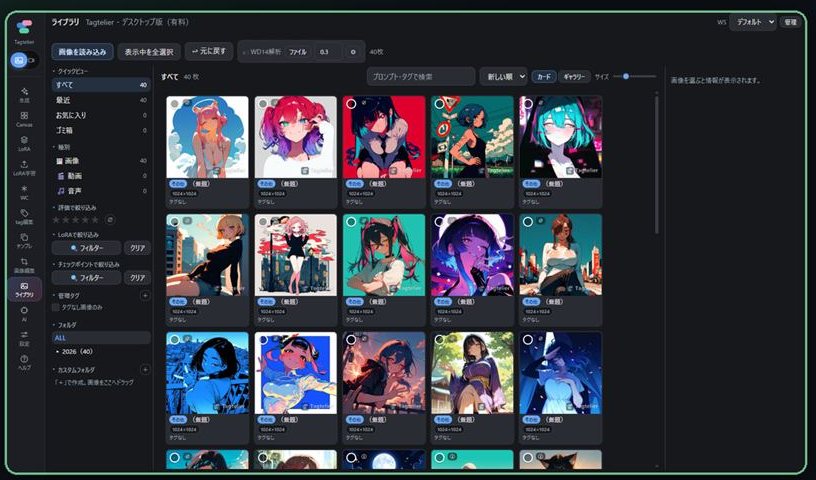Tick selection circle on purple witch-hat card
The image size is (816, 480).
pyautogui.click(x=439, y=222)
